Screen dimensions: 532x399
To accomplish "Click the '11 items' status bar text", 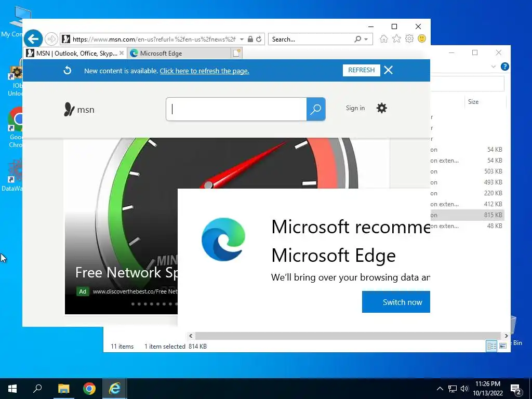I will tap(122, 347).
